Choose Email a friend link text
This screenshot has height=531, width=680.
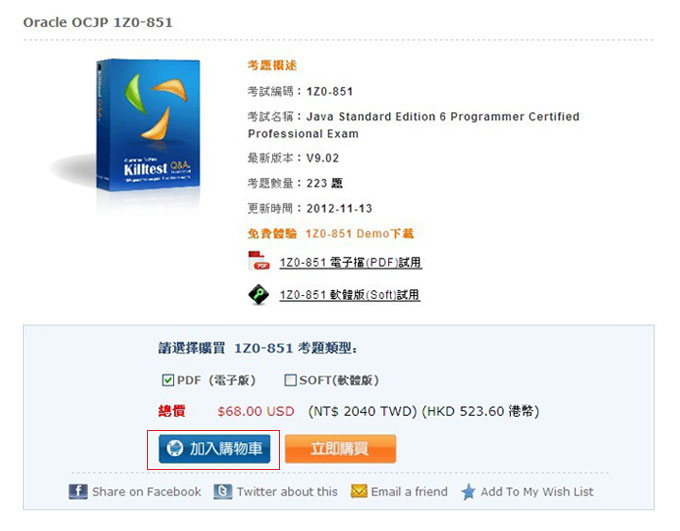(x=409, y=492)
